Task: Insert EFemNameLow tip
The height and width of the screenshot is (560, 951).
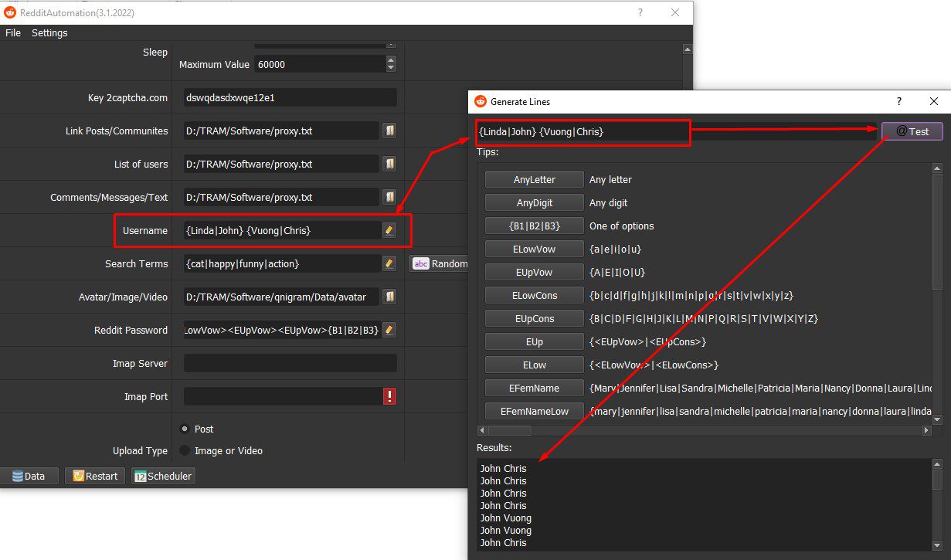Action: [535, 411]
